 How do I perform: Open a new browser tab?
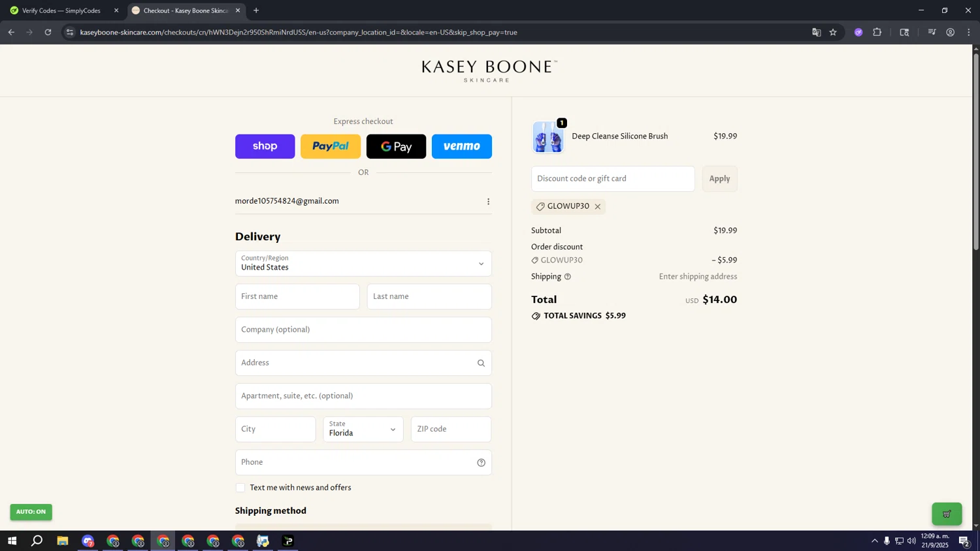[256, 10]
